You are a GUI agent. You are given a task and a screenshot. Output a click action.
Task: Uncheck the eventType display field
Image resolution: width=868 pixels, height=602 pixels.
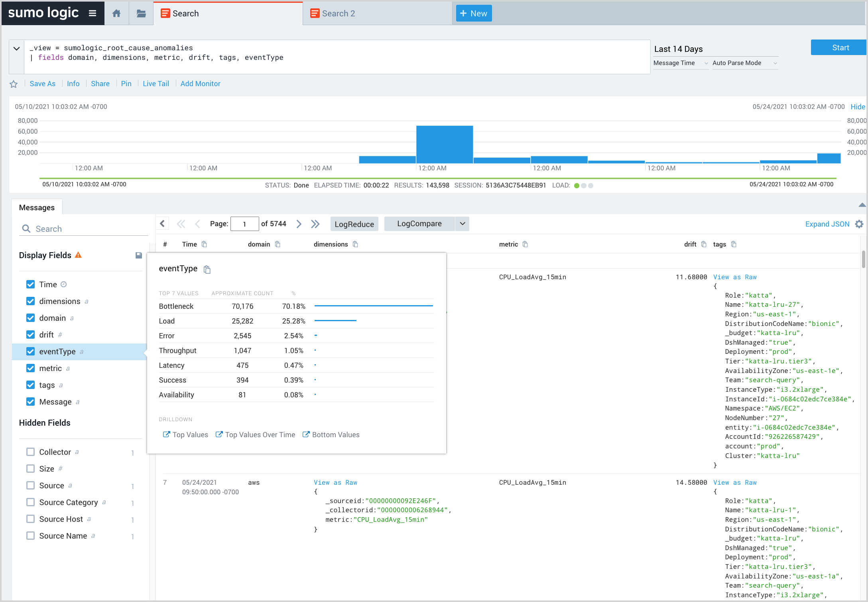pos(30,351)
